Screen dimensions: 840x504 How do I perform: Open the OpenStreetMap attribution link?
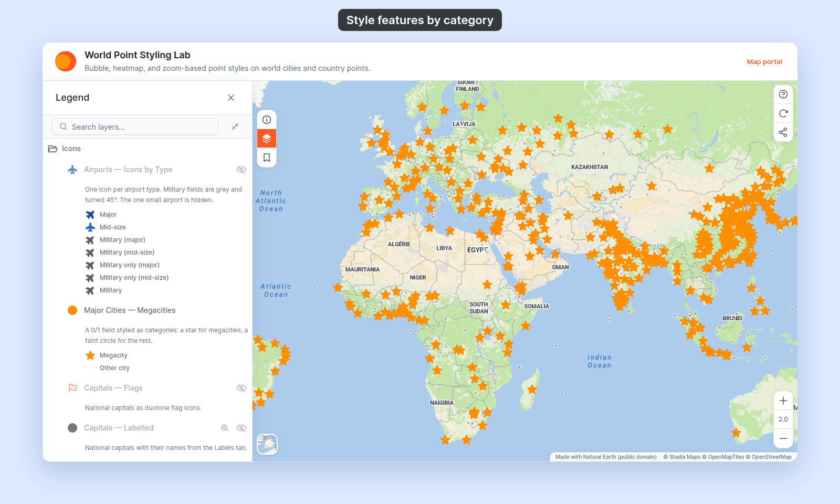point(769,457)
